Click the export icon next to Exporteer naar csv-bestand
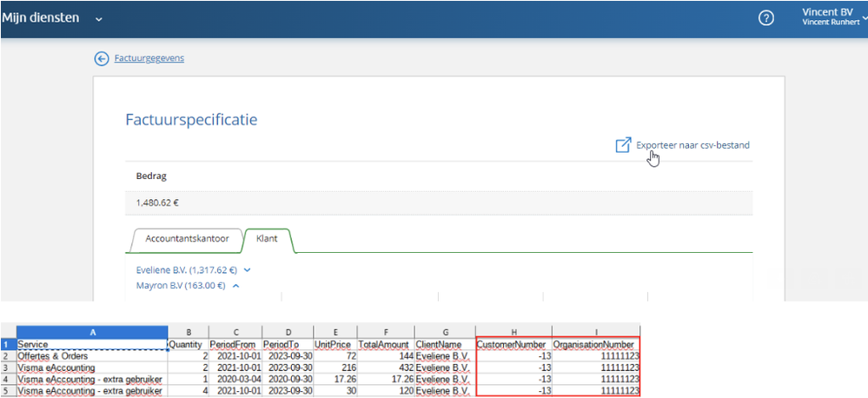868x398 pixels. pos(623,146)
